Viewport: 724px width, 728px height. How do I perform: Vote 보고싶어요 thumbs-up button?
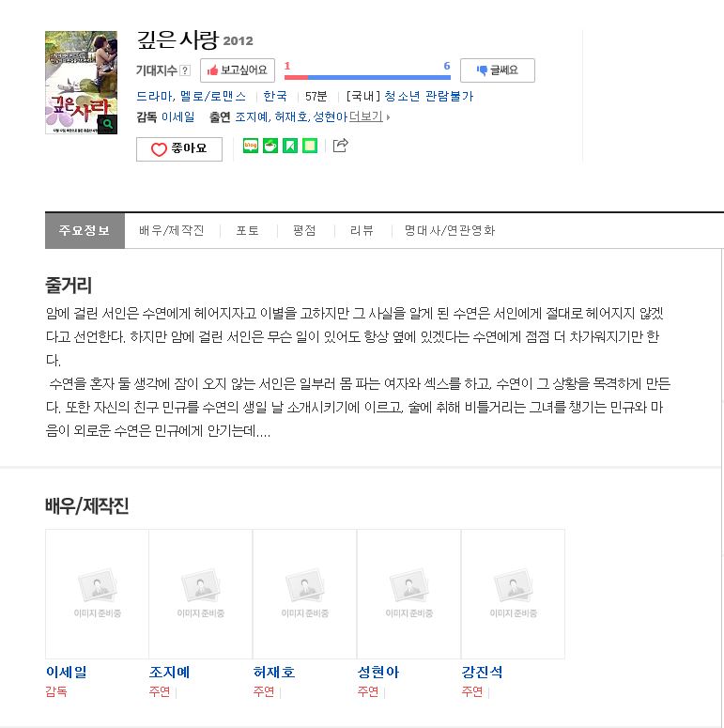(x=238, y=70)
